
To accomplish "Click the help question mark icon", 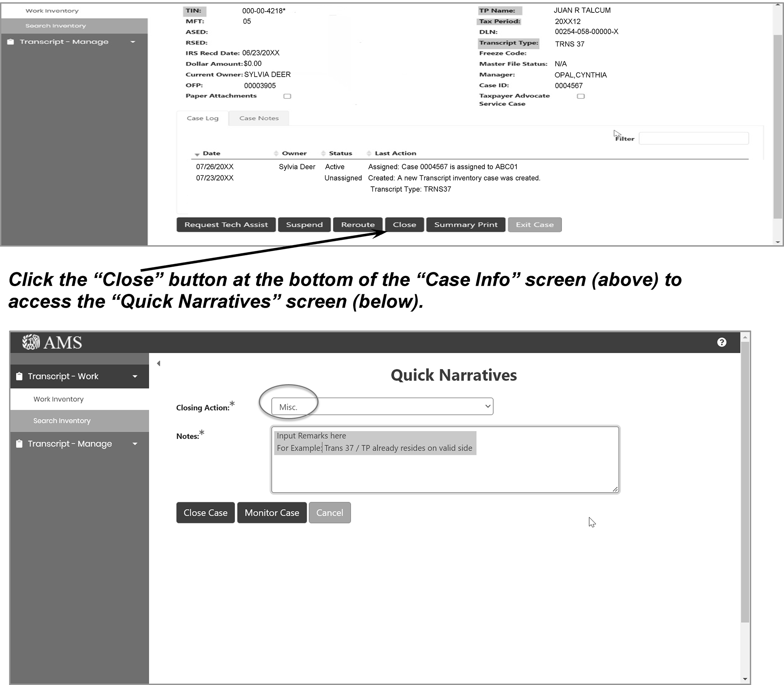I will click(721, 342).
